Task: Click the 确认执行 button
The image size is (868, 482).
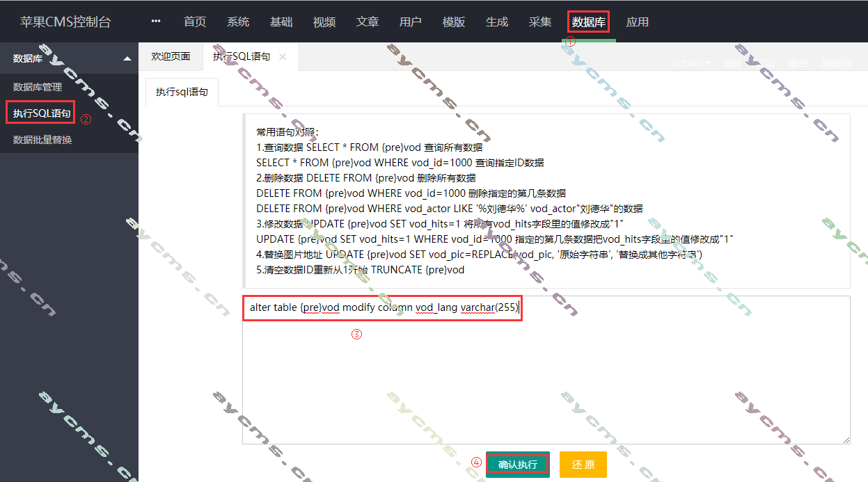Action: (x=518, y=465)
